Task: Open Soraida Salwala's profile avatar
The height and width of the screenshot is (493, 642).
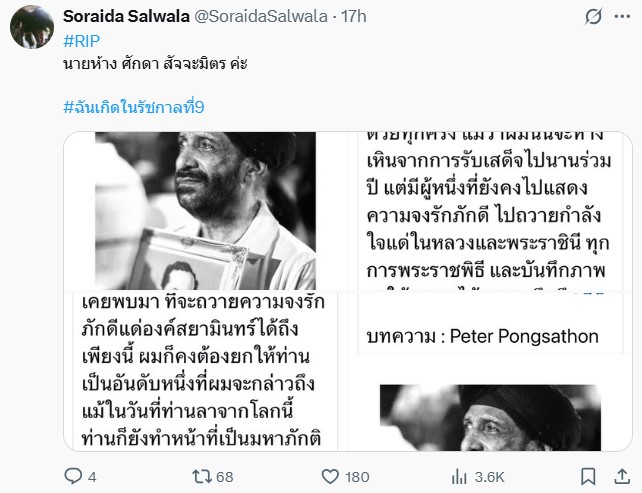Action: [32, 27]
